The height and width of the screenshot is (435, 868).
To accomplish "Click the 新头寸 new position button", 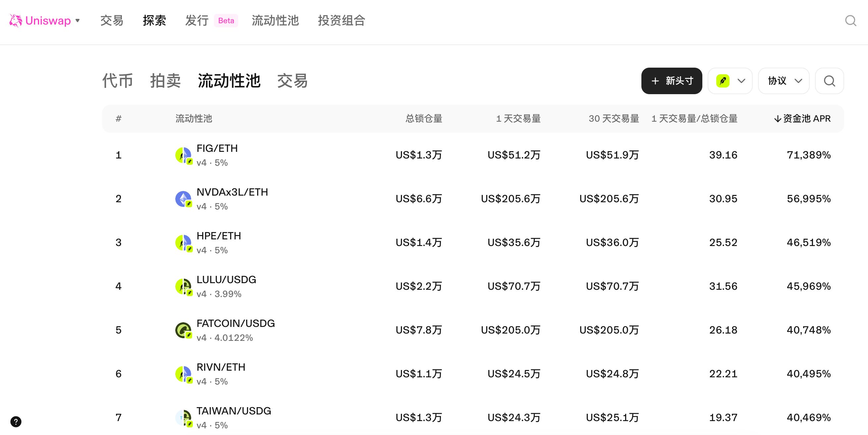I will tap(672, 81).
